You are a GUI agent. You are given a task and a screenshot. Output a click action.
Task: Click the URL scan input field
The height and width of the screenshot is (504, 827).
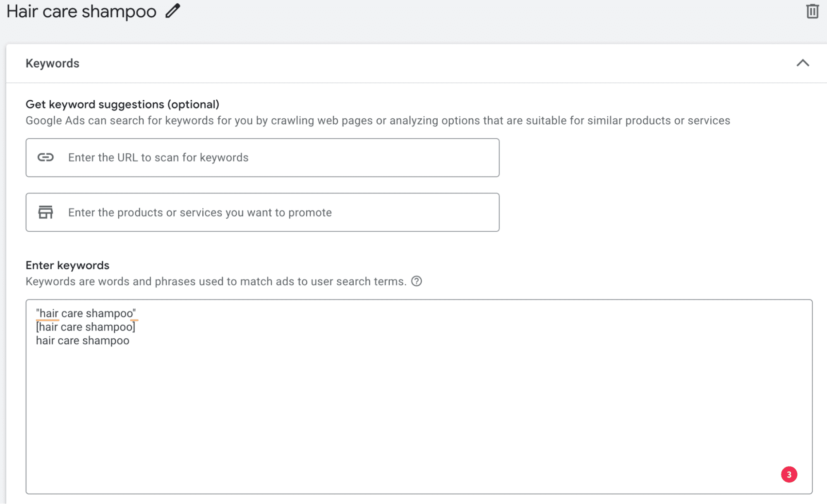coord(262,157)
